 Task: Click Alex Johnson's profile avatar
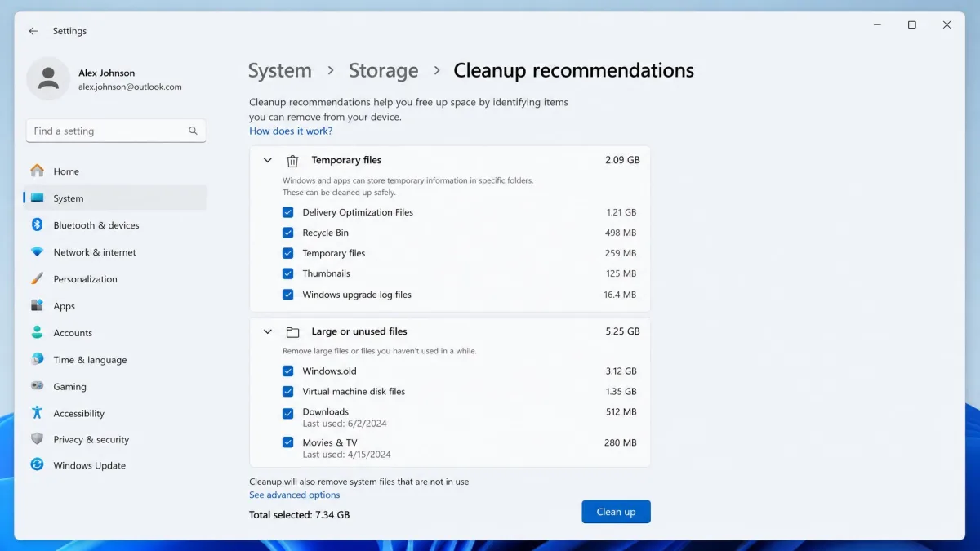tap(48, 79)
